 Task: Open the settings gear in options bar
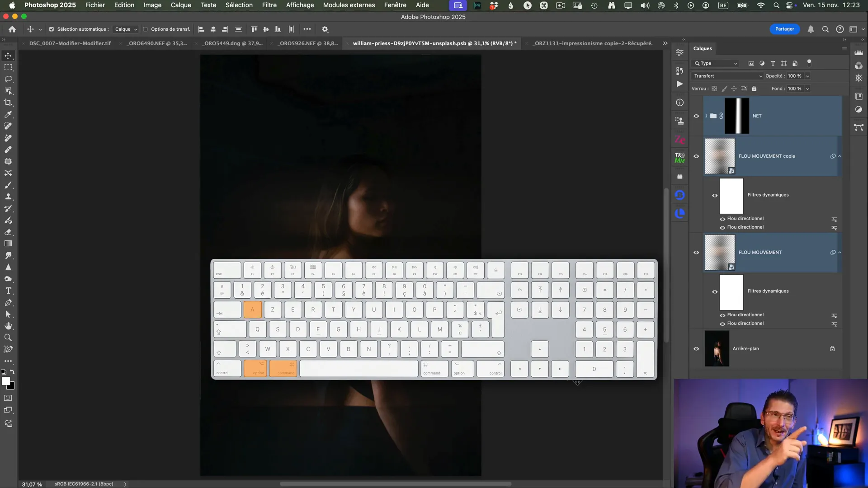click(x=325, y=29)
